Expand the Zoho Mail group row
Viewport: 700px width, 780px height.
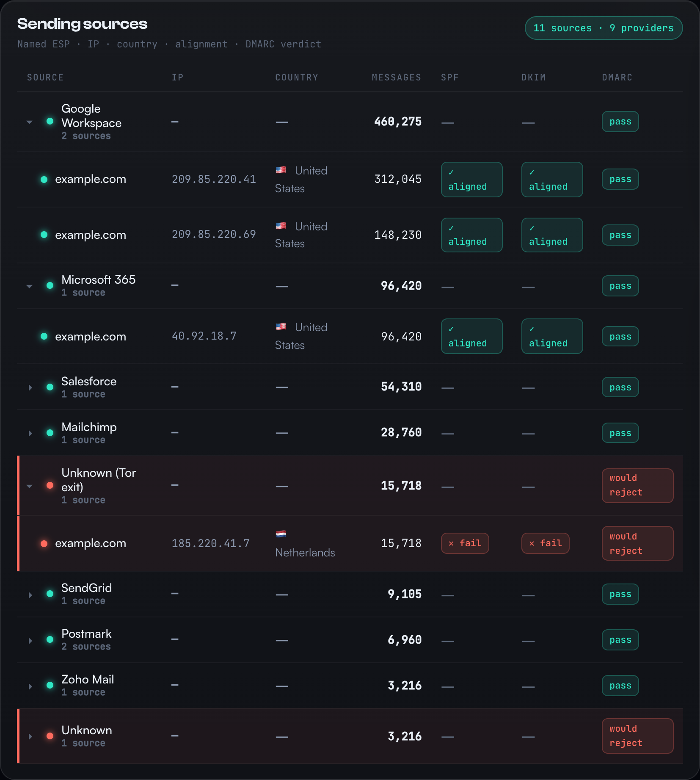click(x=30, y=686)
